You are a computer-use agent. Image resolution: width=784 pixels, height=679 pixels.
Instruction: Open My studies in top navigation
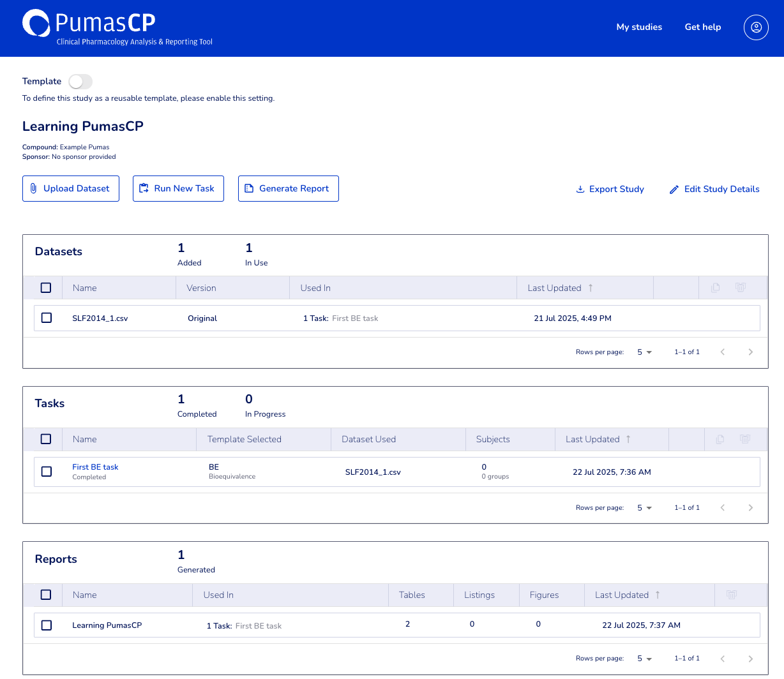(x=639, y=27)
